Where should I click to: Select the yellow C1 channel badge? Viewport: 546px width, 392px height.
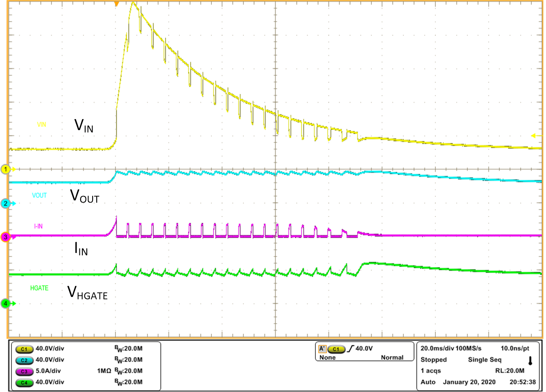[x=25, y=349]
